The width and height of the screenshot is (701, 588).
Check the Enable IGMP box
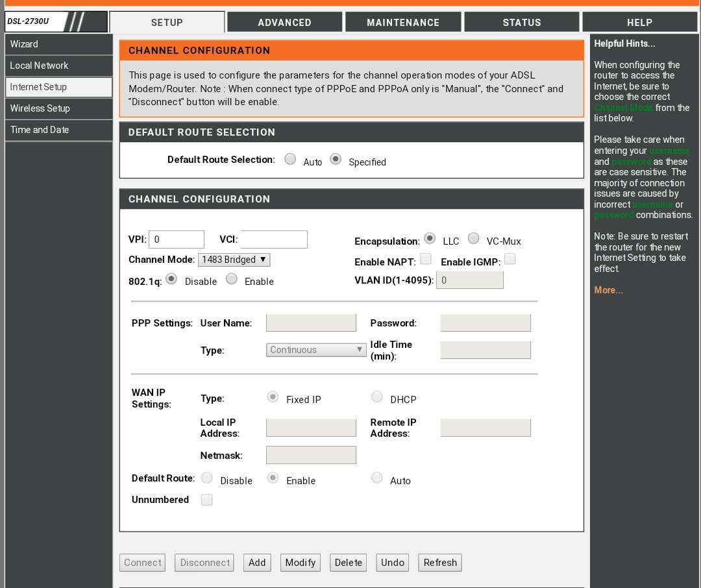point(510,260)
